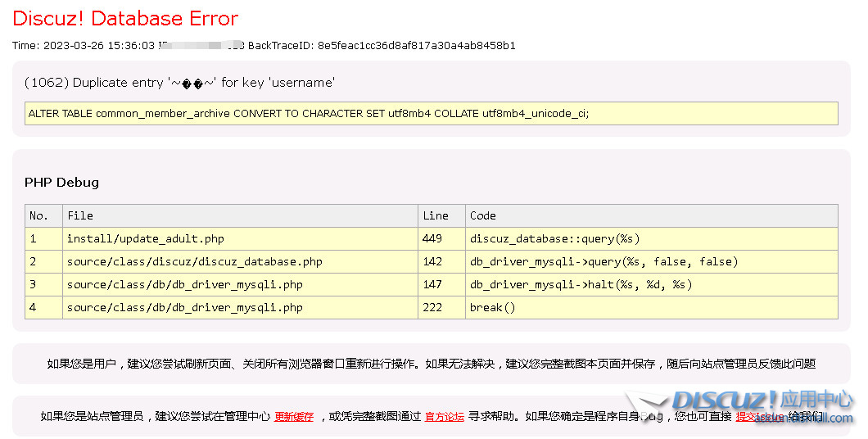Click the db_driver_mysqli->halt code cell

[x=581, y=285]
